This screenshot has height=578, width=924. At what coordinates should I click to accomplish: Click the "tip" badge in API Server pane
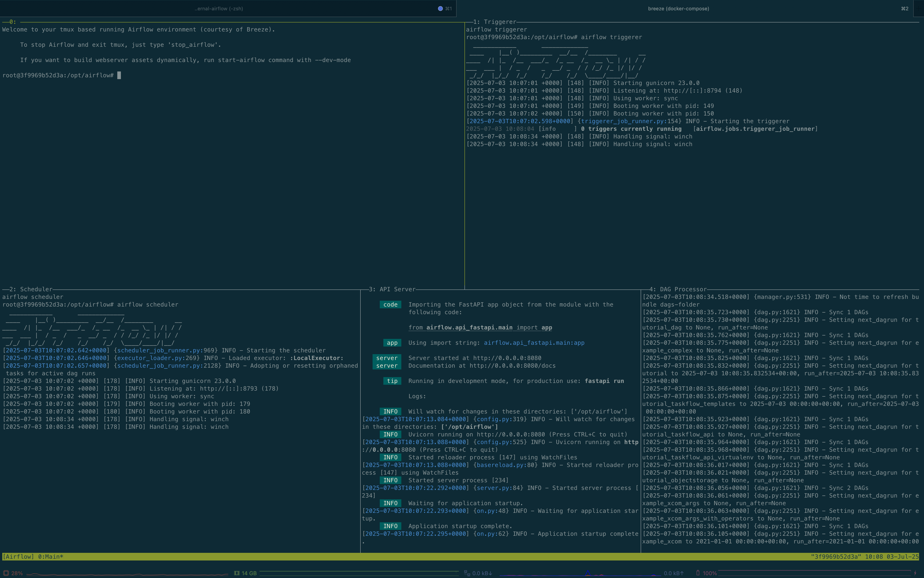click(392, 381)
